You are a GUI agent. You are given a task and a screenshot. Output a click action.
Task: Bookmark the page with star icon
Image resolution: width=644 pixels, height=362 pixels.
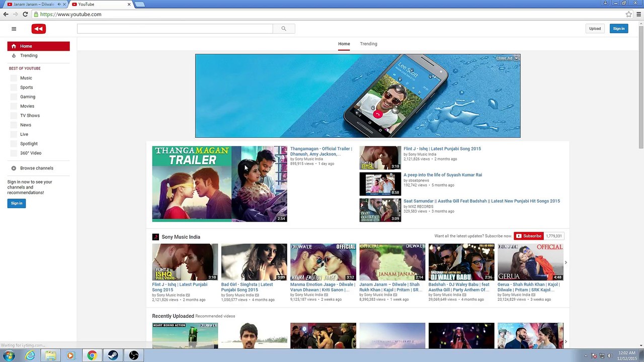[629, 14]
